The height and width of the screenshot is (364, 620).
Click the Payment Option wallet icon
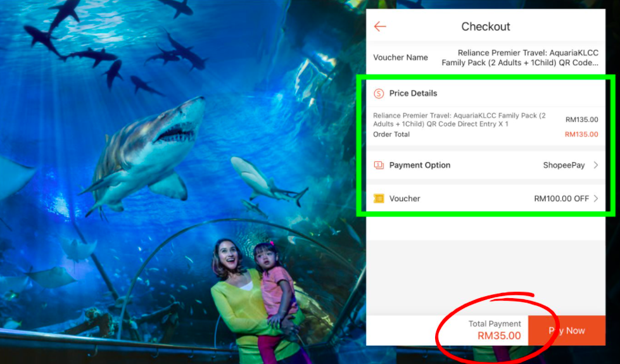pos(379,165)
